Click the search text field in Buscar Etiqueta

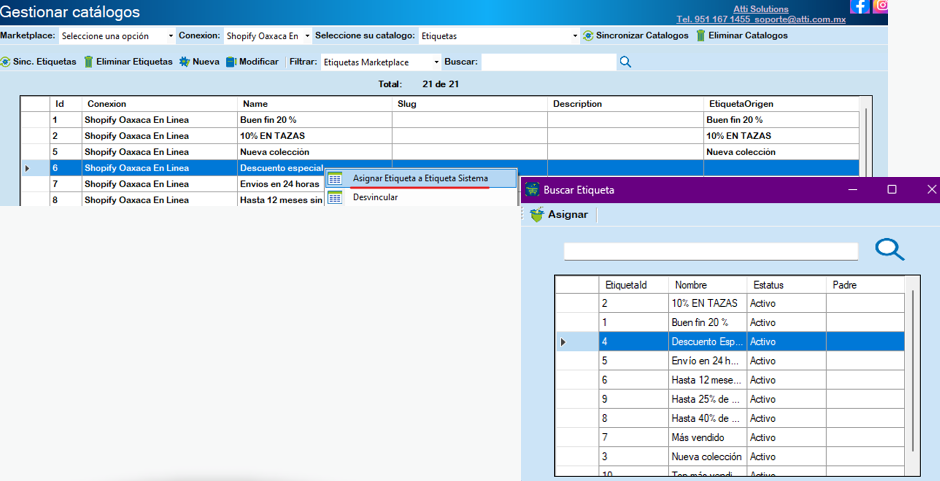710,251
